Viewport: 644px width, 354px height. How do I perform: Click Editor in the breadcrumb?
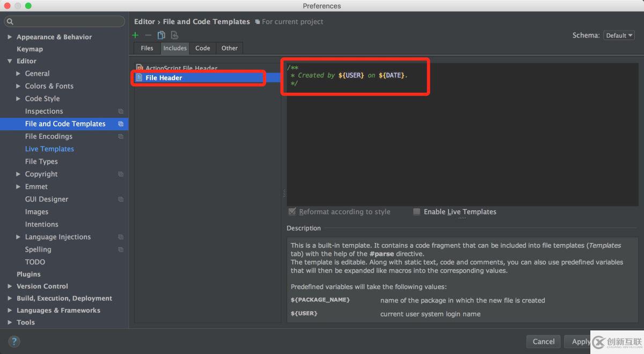pos(144,21)
